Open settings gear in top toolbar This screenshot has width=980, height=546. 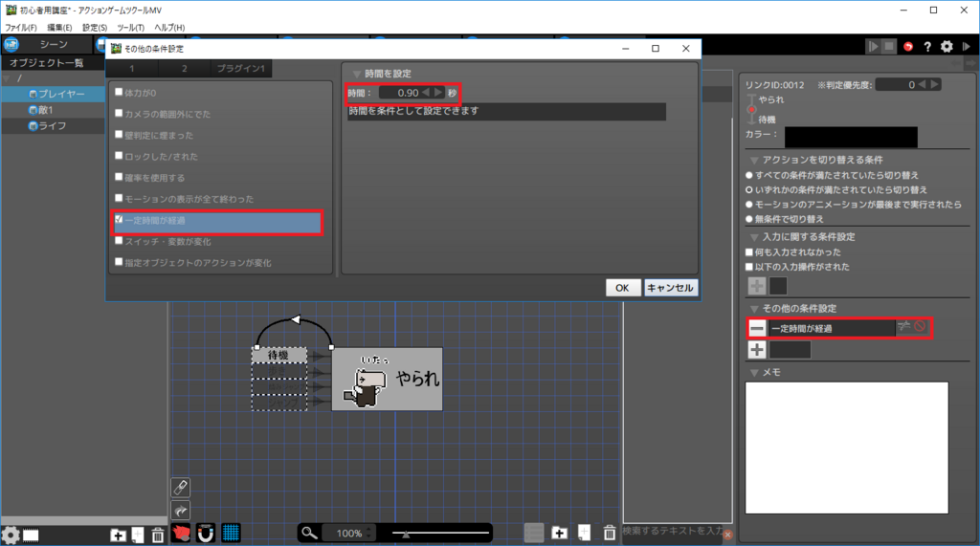click(x=947, y=46)
